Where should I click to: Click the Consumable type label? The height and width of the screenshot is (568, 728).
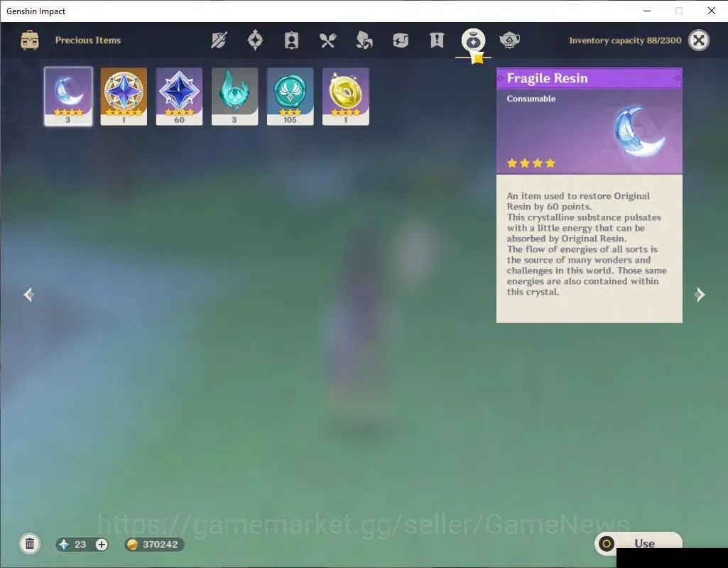[x=531, y=99]
